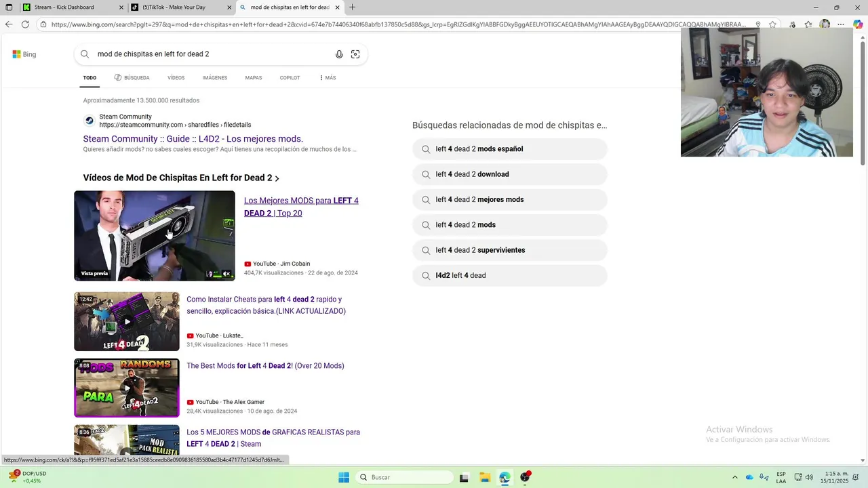View site information via the padlock icon

coord(43,24)
